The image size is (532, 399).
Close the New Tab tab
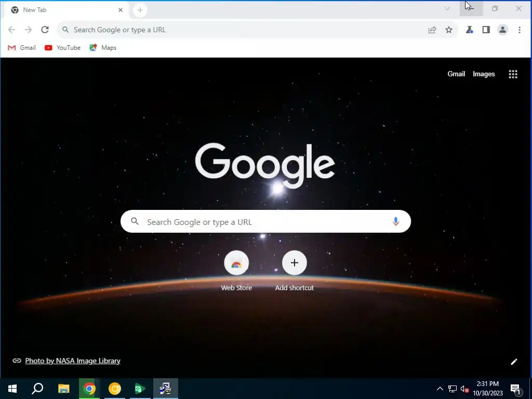(120, 10)
